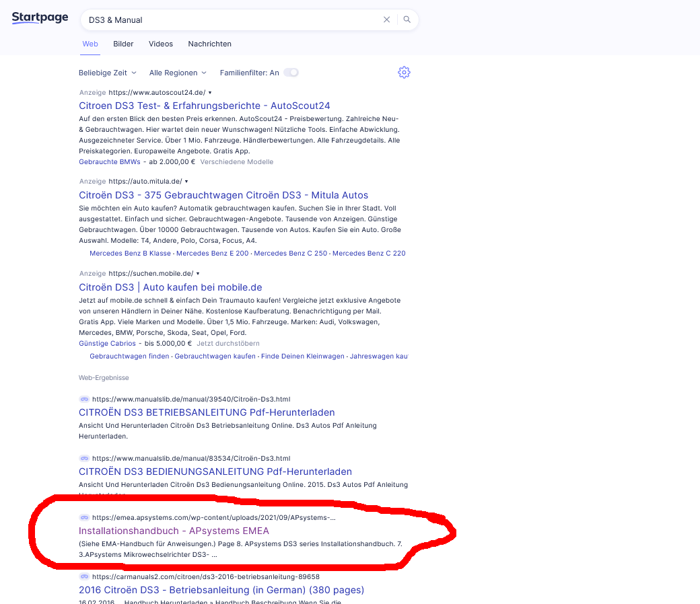
Task: Submit search with the magnifier icon
Action: [x=407, y=20]
